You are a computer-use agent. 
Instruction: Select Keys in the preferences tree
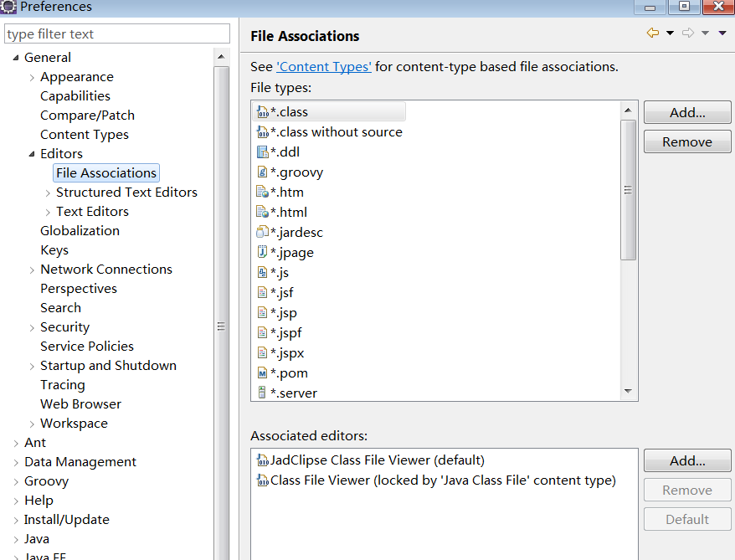[x=54, y=250]
